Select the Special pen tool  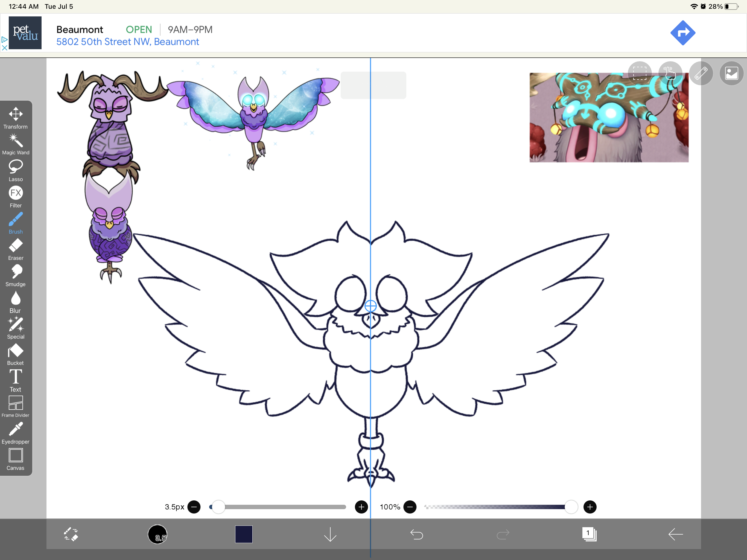click(x=16, y=328)
